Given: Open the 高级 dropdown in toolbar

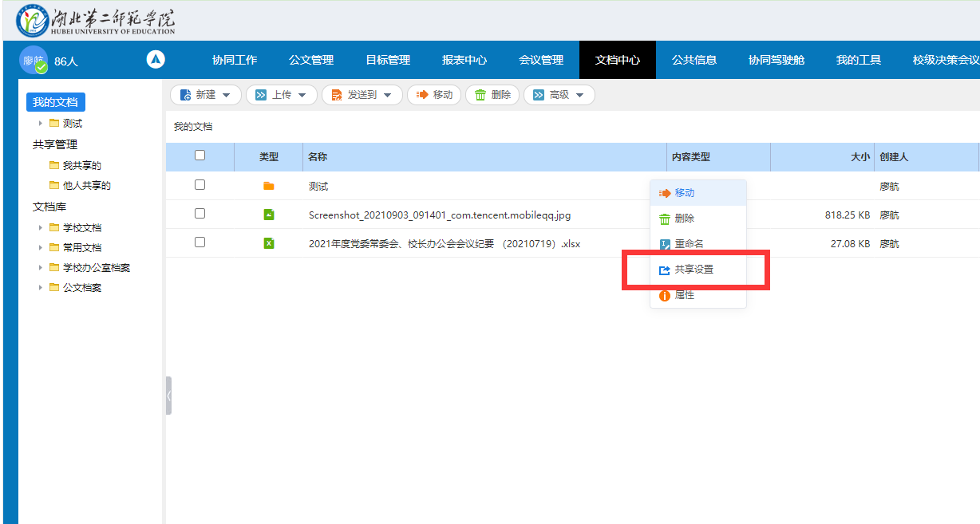Looking at the screenshot, I should [x=559, y=95].
